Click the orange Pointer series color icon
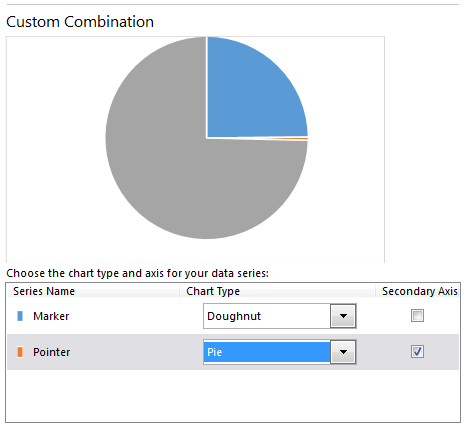Screen dimensions: 466x427 (20, 352)
